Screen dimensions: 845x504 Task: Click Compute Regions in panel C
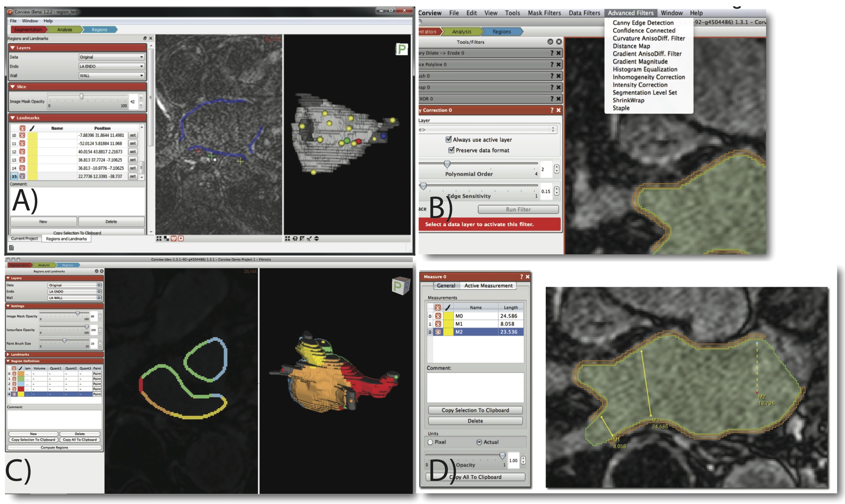coord(54,447)
